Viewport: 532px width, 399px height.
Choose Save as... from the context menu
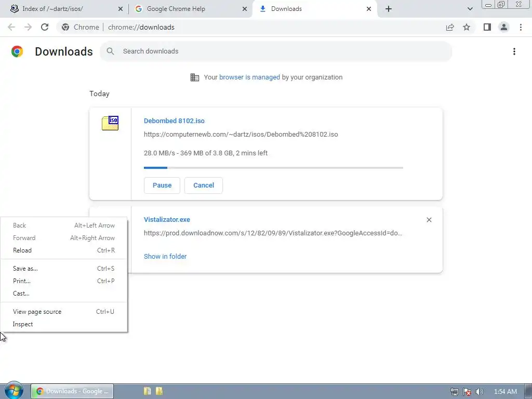64,269
